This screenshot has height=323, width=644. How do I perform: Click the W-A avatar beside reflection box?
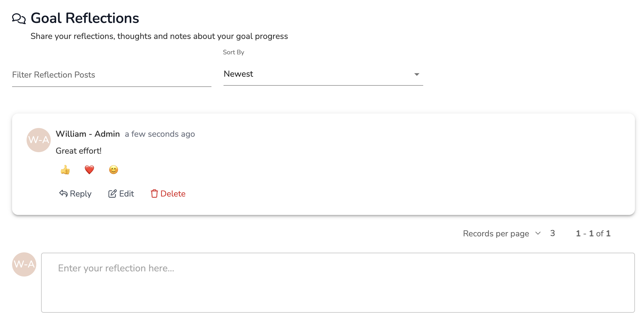(24, 264)
